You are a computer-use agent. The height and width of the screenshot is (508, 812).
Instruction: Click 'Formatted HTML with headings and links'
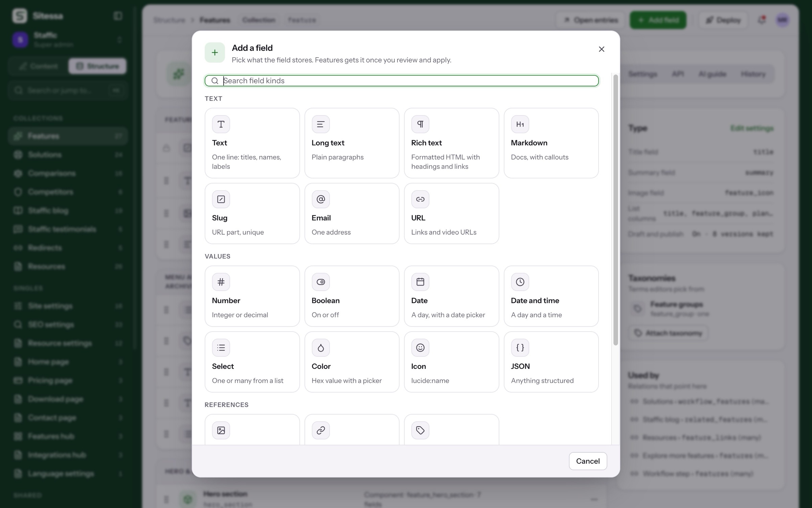click(445, 162)
